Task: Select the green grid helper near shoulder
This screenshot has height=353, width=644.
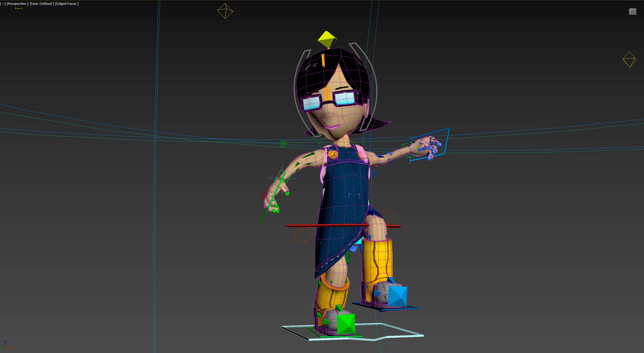Action: point(283,144)
